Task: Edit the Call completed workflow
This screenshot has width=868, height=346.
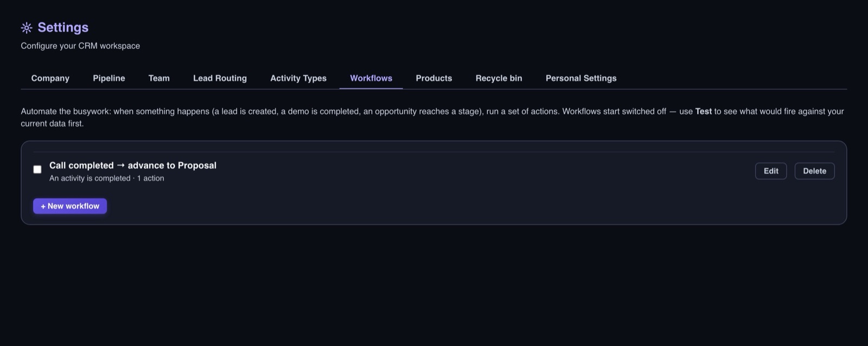Action: point(771,171)
